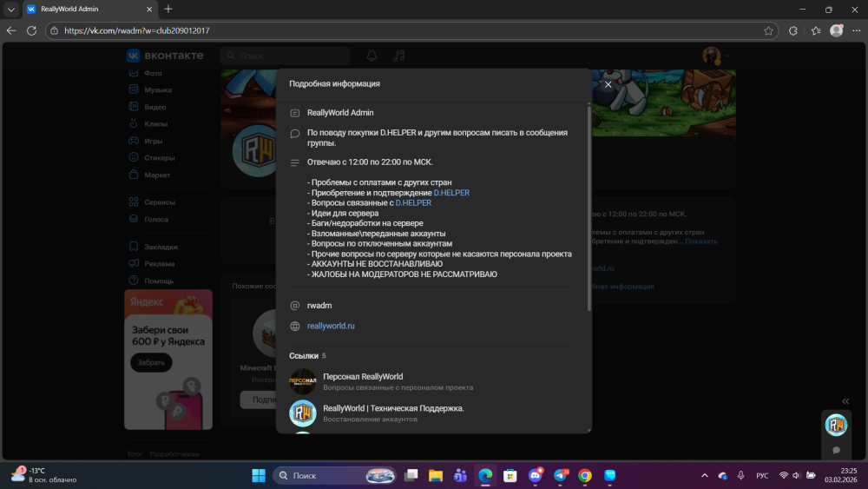
Task: Open the first D.HELPER link after Приобретение
Action: [x=451, y=193]
